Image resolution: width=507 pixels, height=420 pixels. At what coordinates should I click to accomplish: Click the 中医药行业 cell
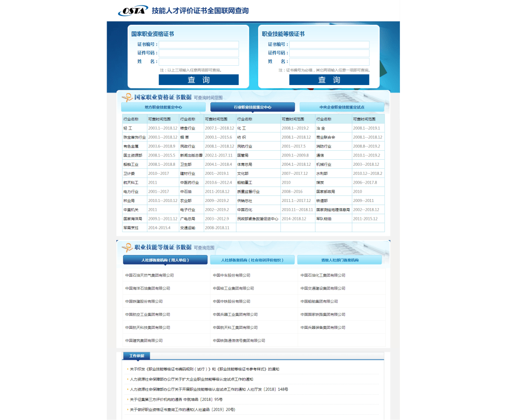[192, 182]
